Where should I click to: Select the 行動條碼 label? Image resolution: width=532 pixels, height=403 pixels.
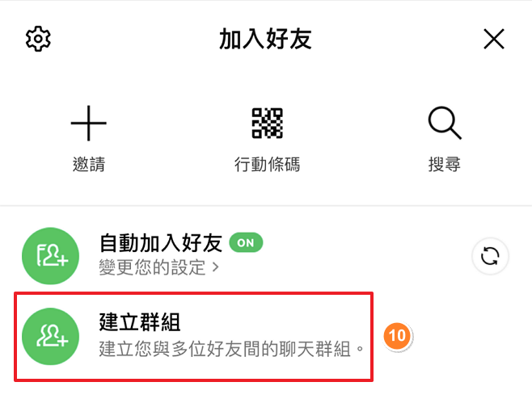coord(268,165)
